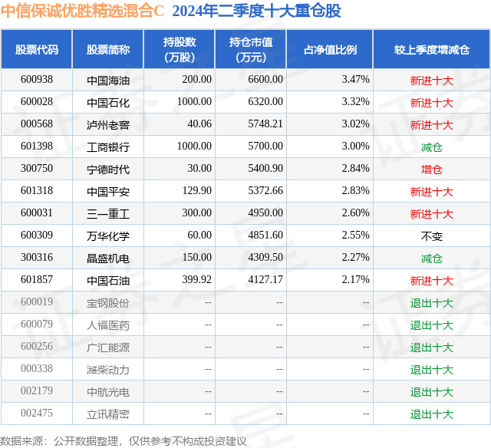Click the 增仓 status for 宁德时代
Viewport: 491px width, 448px height.
click(x=431, y=170)
